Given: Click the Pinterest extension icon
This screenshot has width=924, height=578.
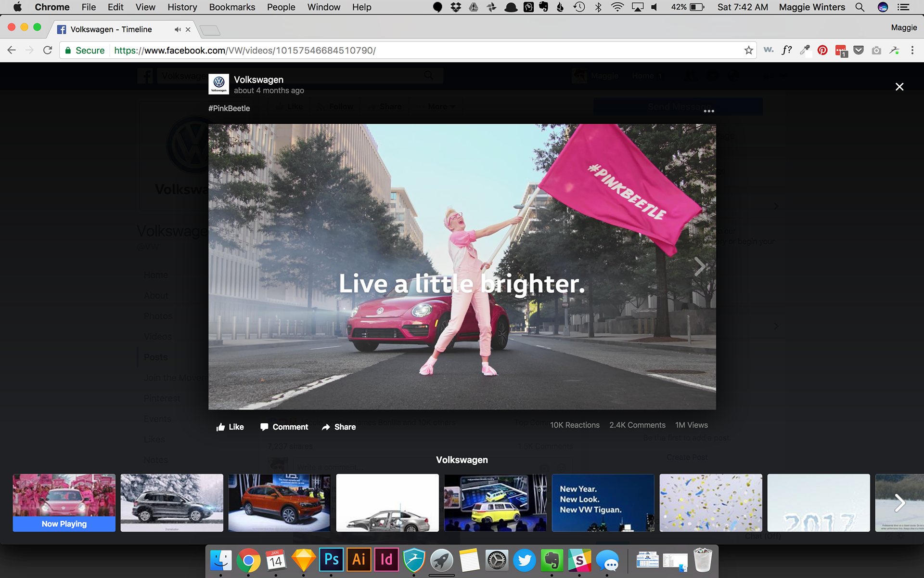Looking at the screenshot, I should pyautogui.click(x=822, y=50).
